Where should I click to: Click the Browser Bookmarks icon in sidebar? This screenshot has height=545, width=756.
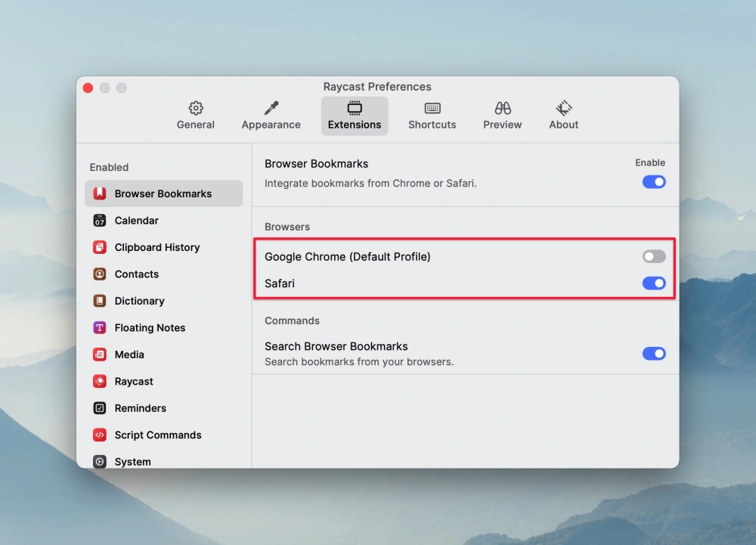(99, 194)
